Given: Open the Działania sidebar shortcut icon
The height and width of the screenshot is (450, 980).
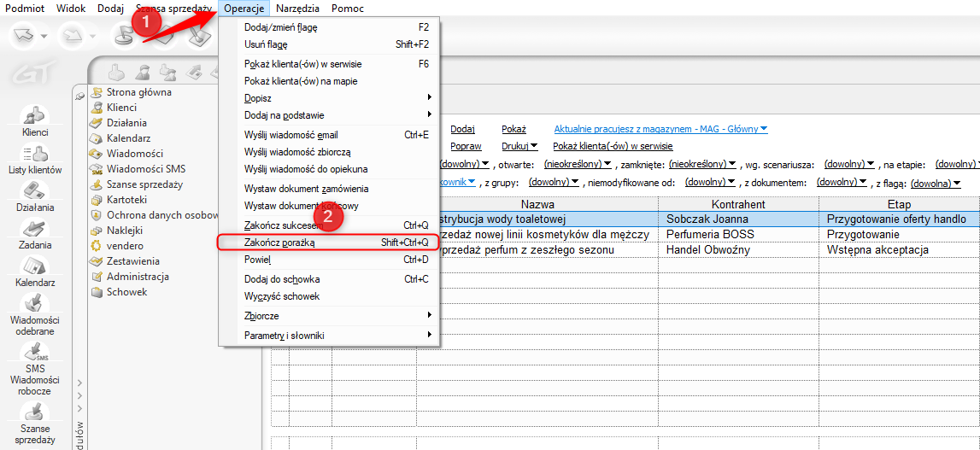Looking at the screenshot, I should point(35,190).
